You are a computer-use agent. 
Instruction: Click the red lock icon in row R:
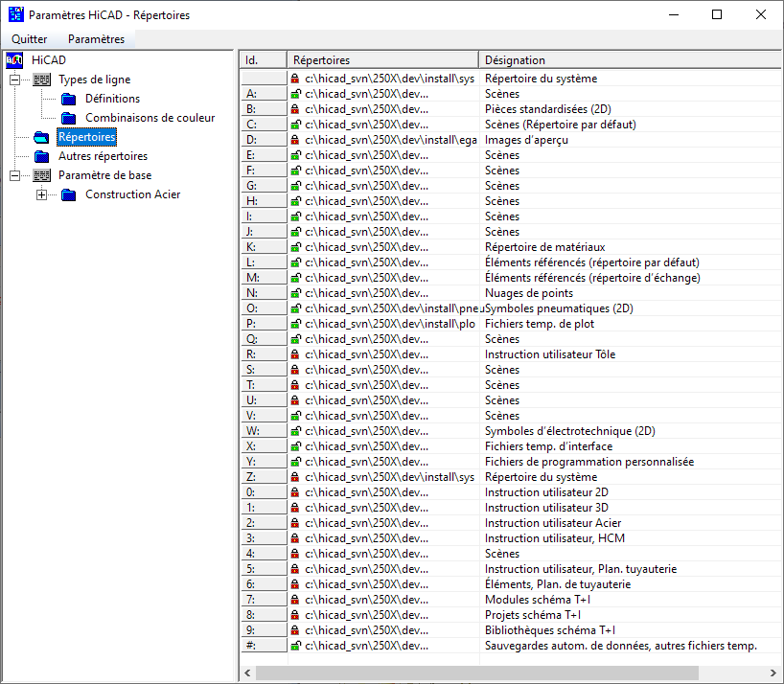295,354
